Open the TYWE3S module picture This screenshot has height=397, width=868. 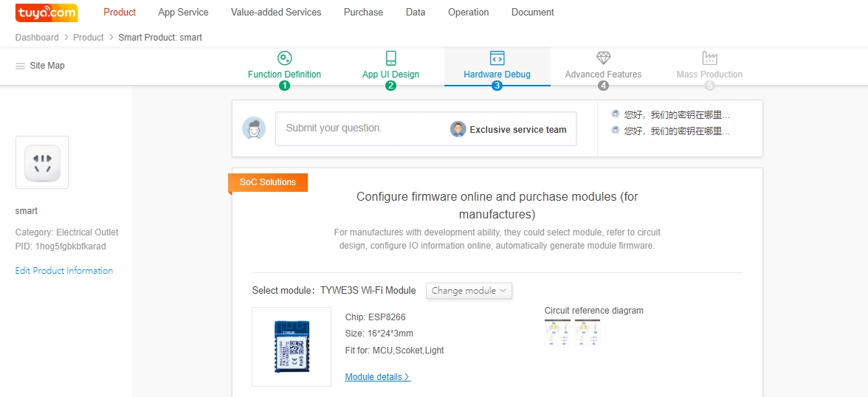pos(291,347)
